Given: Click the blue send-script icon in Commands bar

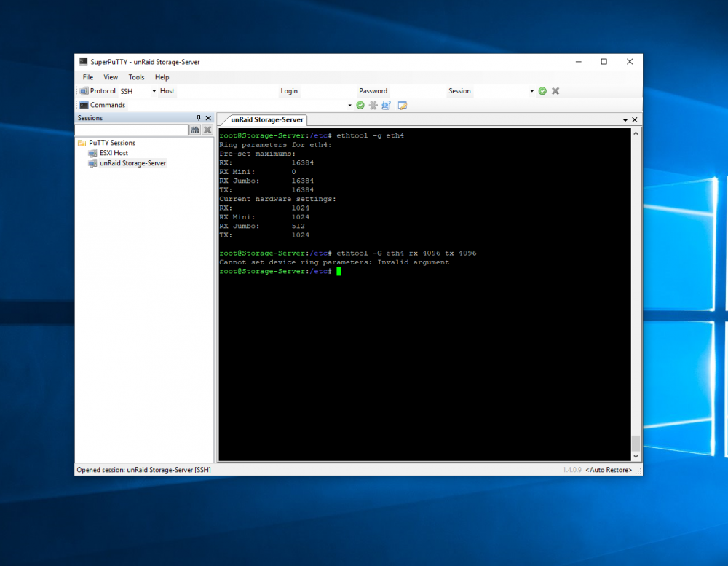Looking at the screenshot, I should click(x=386, y=106).
